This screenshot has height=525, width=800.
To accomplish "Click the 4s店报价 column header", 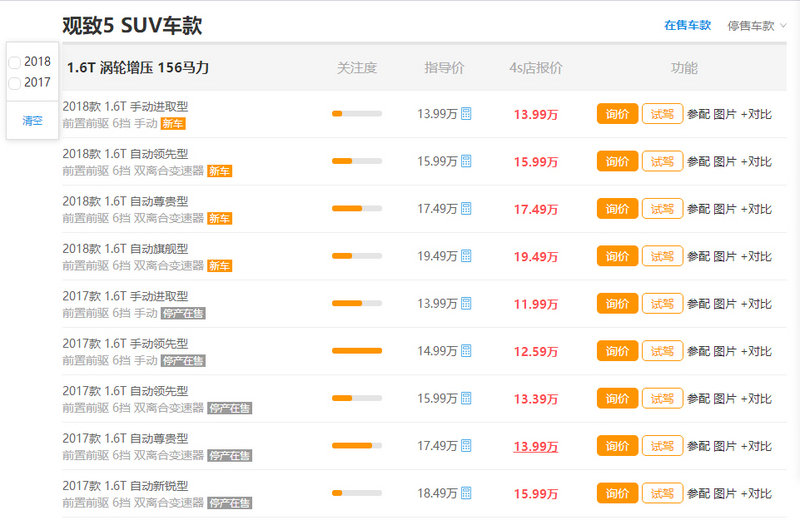I will tap(536, 68).
